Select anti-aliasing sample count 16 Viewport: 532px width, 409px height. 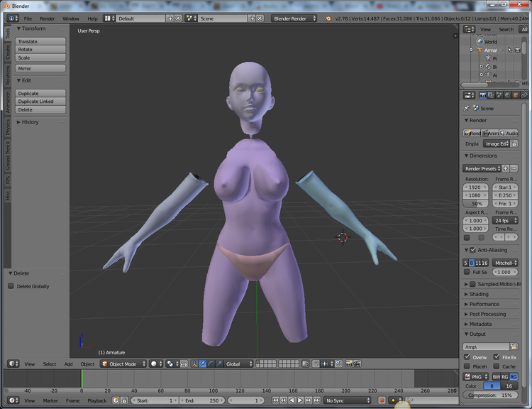tap(485, 263)
